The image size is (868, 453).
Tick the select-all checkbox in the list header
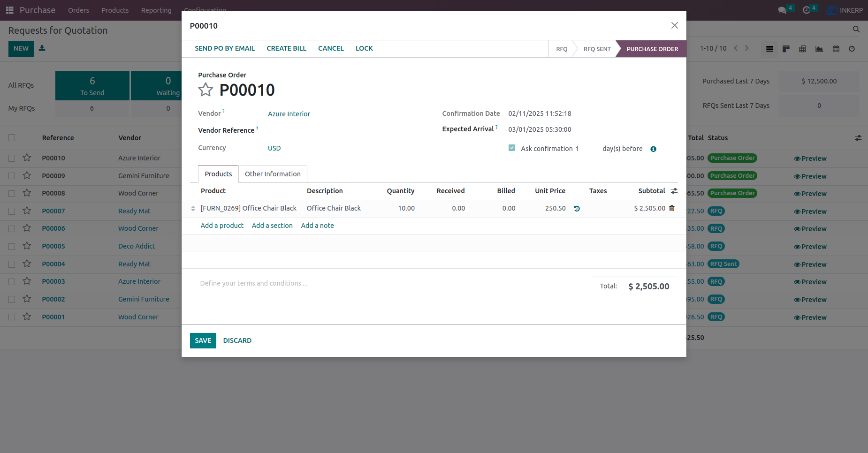coord(12,138)
